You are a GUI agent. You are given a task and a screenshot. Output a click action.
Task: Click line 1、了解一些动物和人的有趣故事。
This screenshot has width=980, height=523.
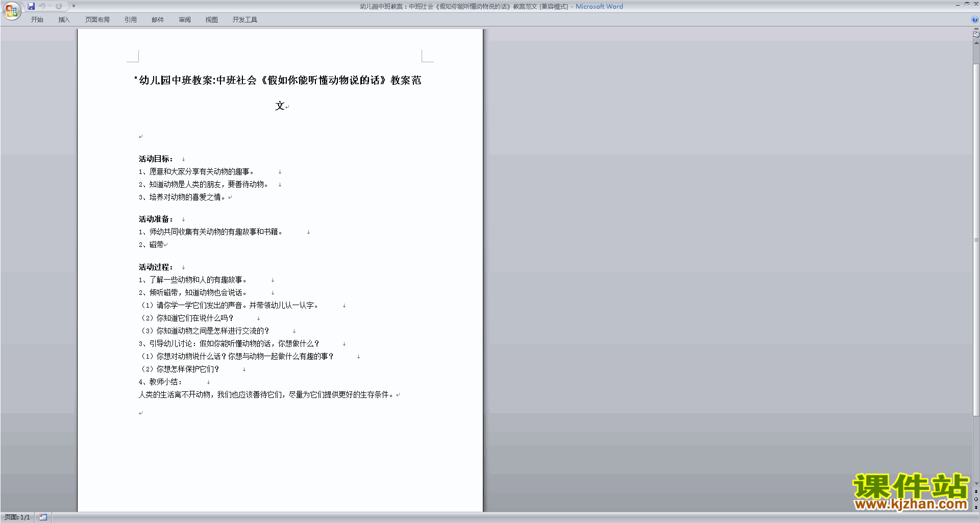point(192,280)
